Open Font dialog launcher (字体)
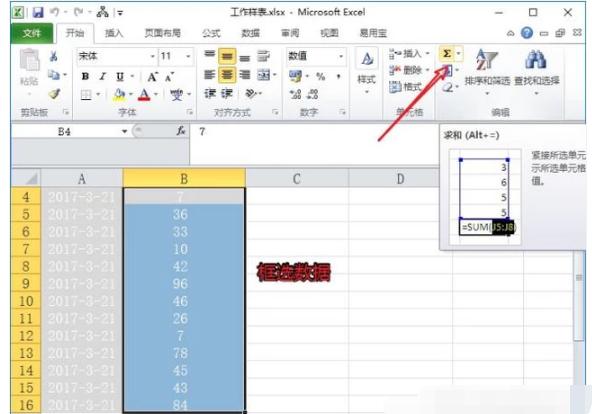The height and width of the screenshot is (414, 592). pyautogui.click(x=190, y=112)
